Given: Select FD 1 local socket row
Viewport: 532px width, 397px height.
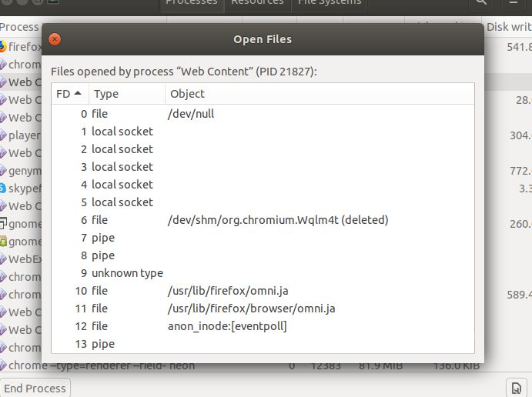Looking at the screenshot, I should pos(263,132).
